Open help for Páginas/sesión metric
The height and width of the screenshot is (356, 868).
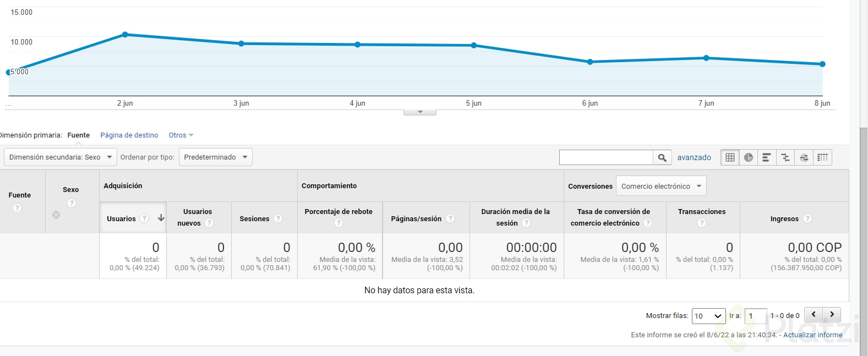tap(450, 218)
